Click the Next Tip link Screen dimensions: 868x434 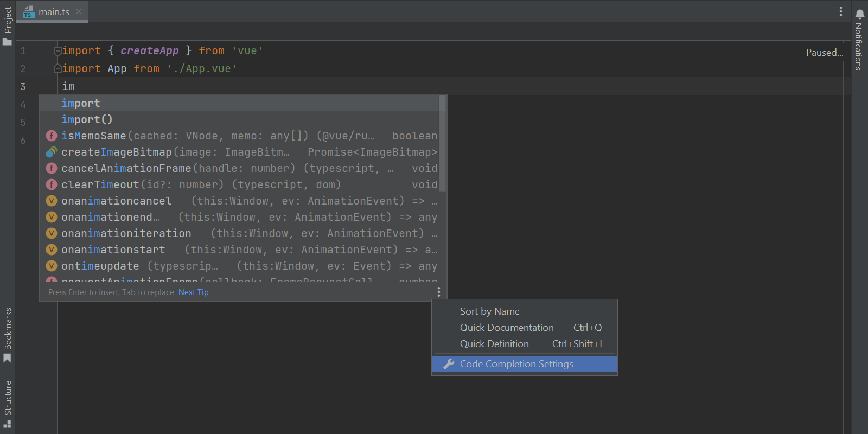point(193,292)
